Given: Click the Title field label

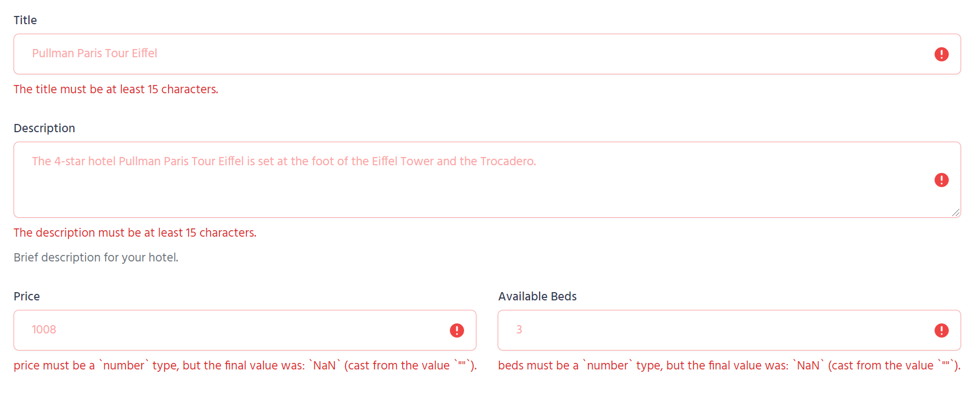Looking at the screenshot, I should [25, 19].
